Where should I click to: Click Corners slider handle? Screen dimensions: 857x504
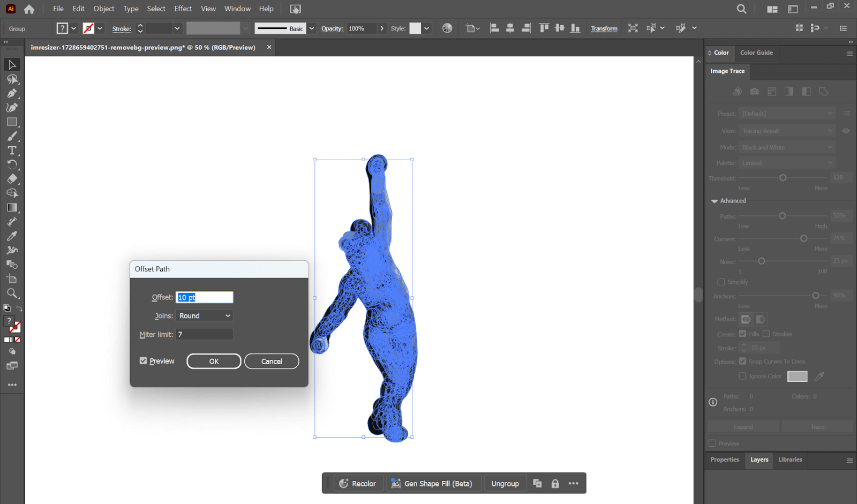(803, 238)
